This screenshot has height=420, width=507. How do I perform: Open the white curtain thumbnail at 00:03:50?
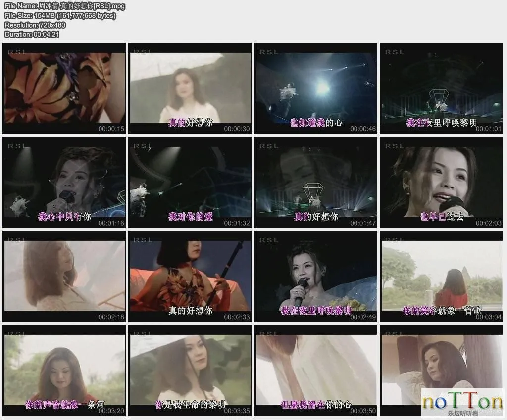click(x=316, y=370)
